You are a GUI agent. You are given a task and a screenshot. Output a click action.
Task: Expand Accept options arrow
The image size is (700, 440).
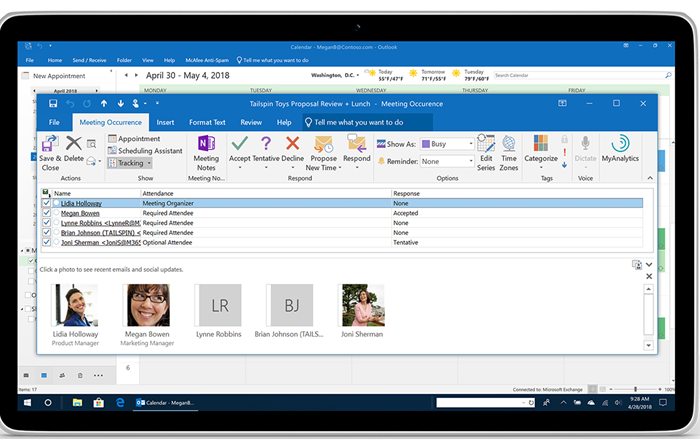pyautogui.click(x=240, y=168)
